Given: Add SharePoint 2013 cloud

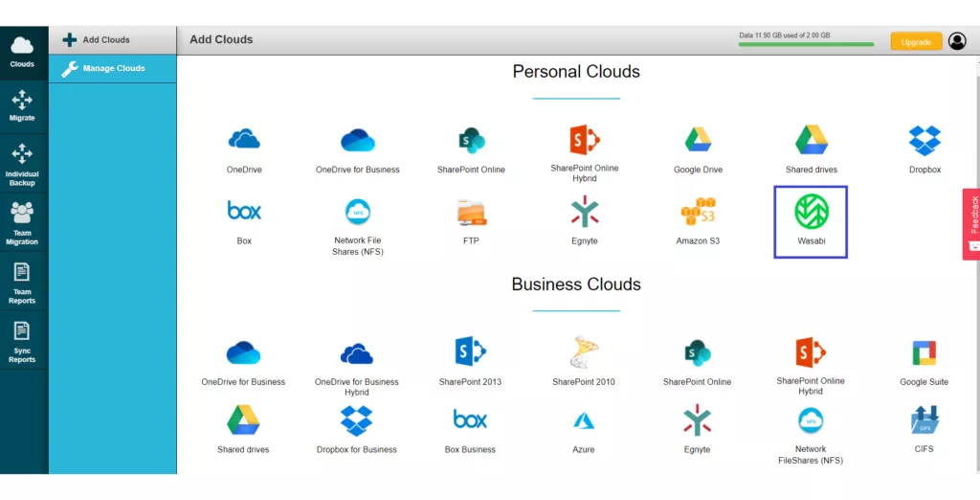Looking at the screenshot, I should coord(470,362).
